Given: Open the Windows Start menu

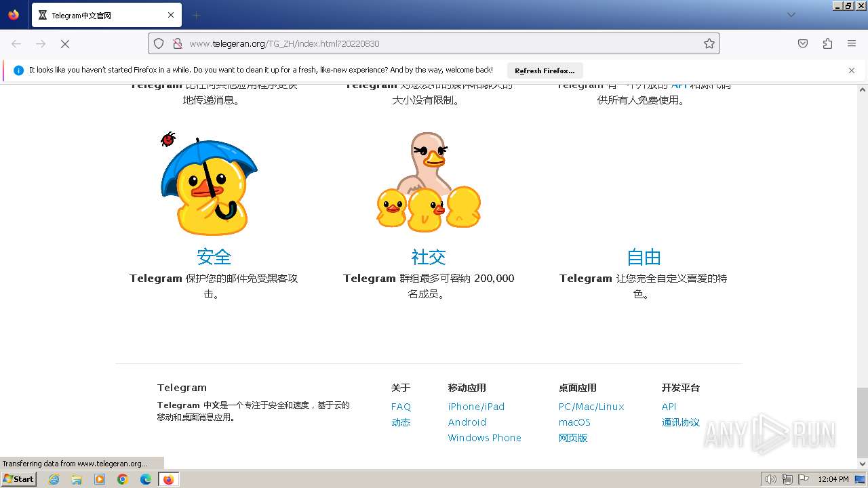Looking at the screenshot, I should pyautogui.click(x=18, y=479).
